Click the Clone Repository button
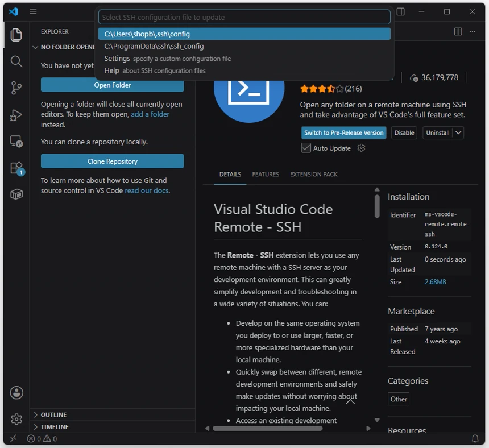Viewport: 489px width, 448px height. [112, 161]
